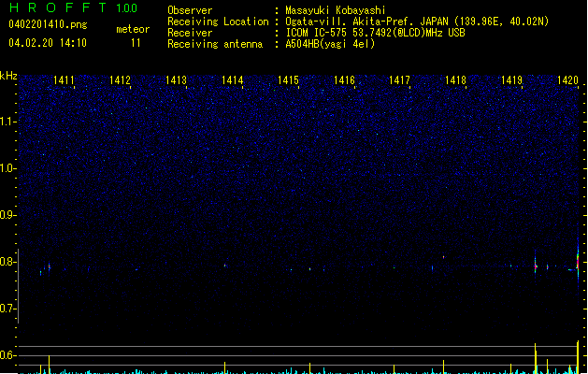Click the meteor count value 11

coord(136,43)
